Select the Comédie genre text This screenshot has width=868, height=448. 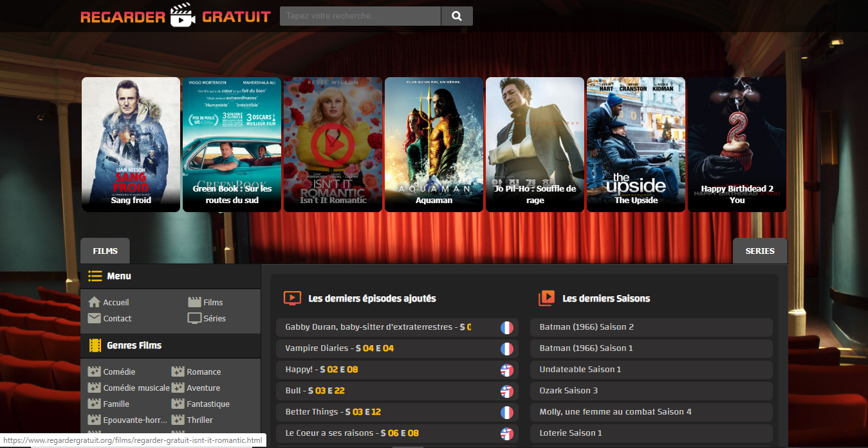coord(119,372)
